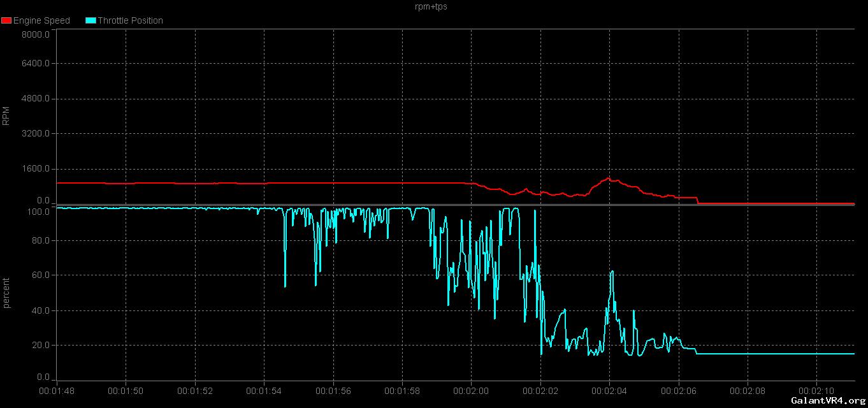Click the 20.0 percent axis tick
Screen dimensions: 868x408
40,345
